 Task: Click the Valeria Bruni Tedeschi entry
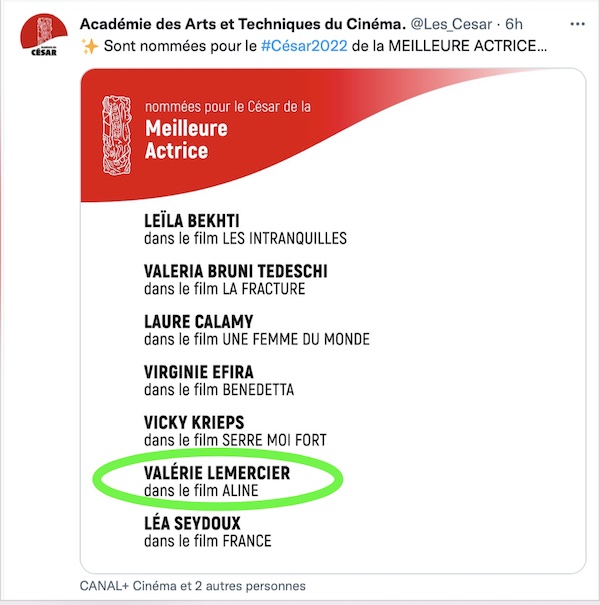[235, 280]
